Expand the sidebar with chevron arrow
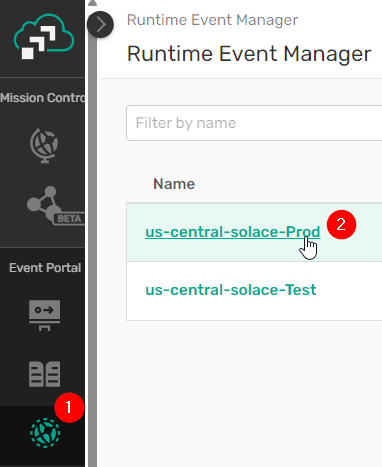The image size is (382, 467). [x=100, y=24]
